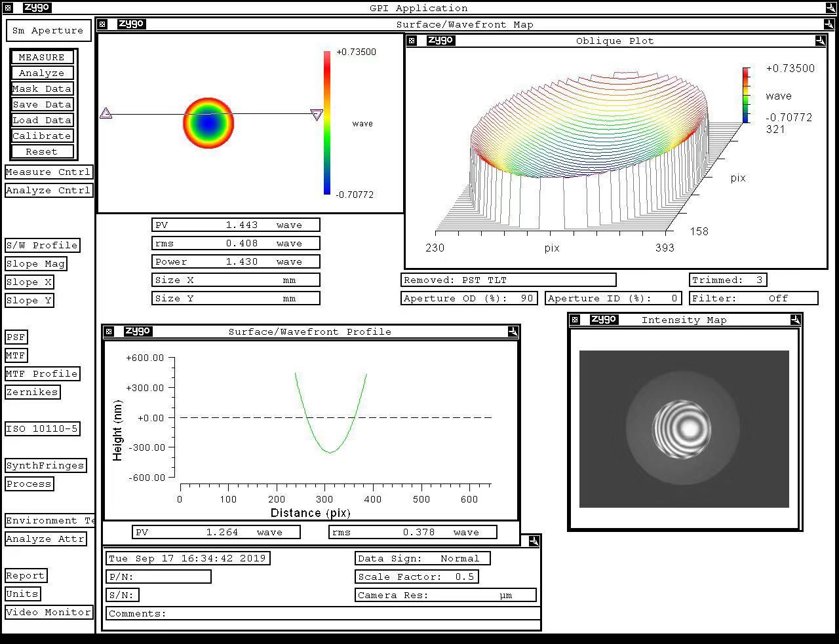Open the Video Monitor
The image size is (839, 644).
coord(49,613)
